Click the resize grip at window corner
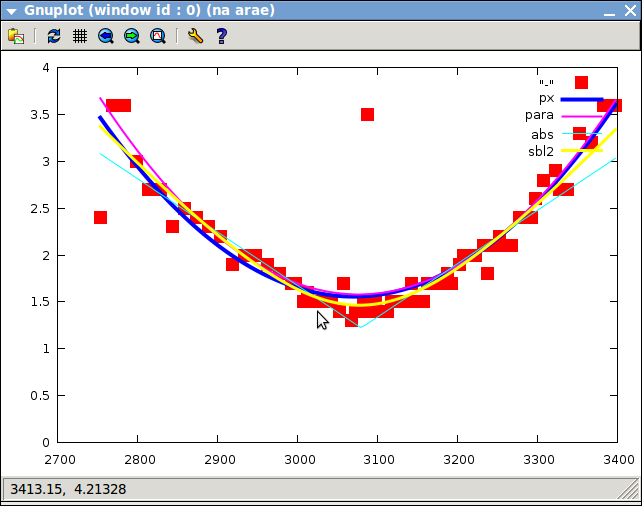Image resolution: width=642 pixels, height=506 pixels. (630, 490)
